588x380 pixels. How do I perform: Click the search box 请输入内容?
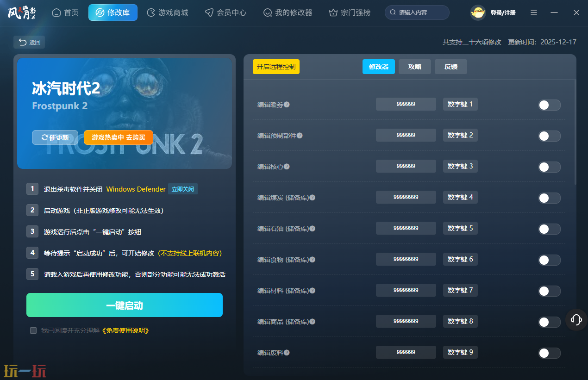point(417,12)
